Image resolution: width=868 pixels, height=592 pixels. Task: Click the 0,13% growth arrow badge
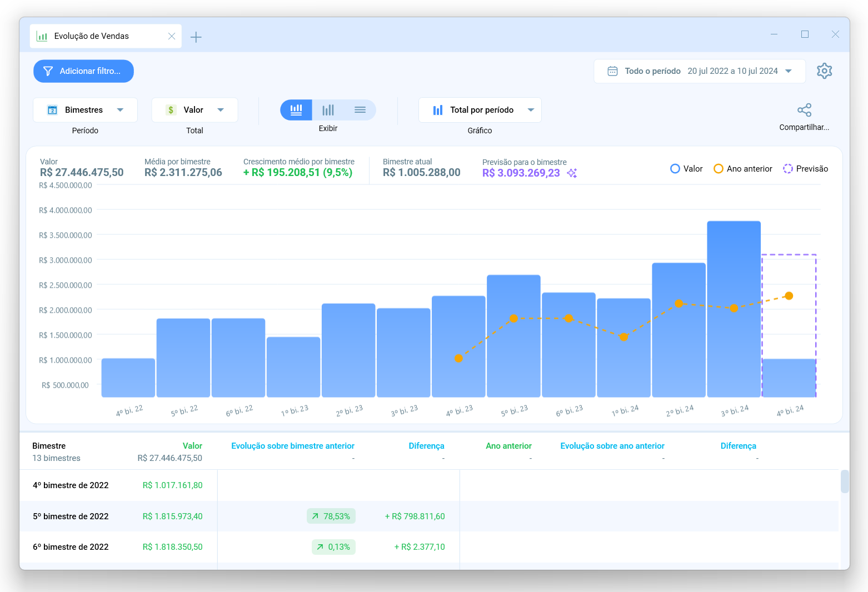(333, 547)
